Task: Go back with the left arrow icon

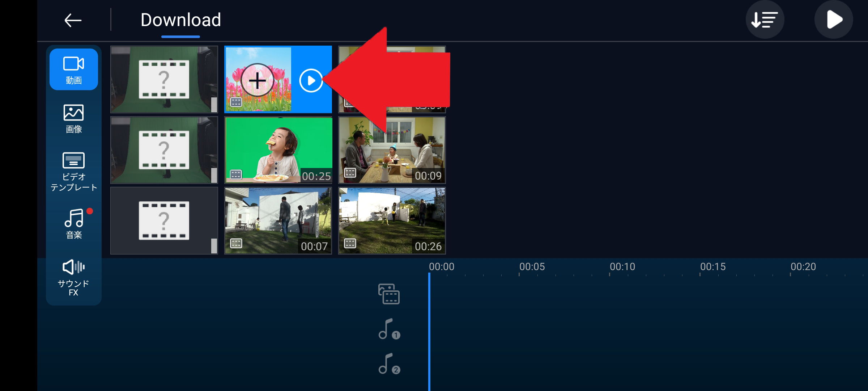Action: pos(73,20)
